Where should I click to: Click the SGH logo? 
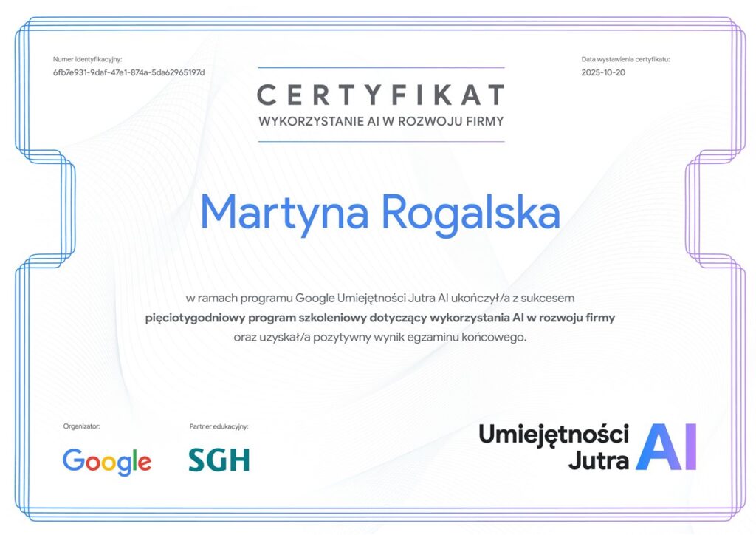click(x=219, y=460)
